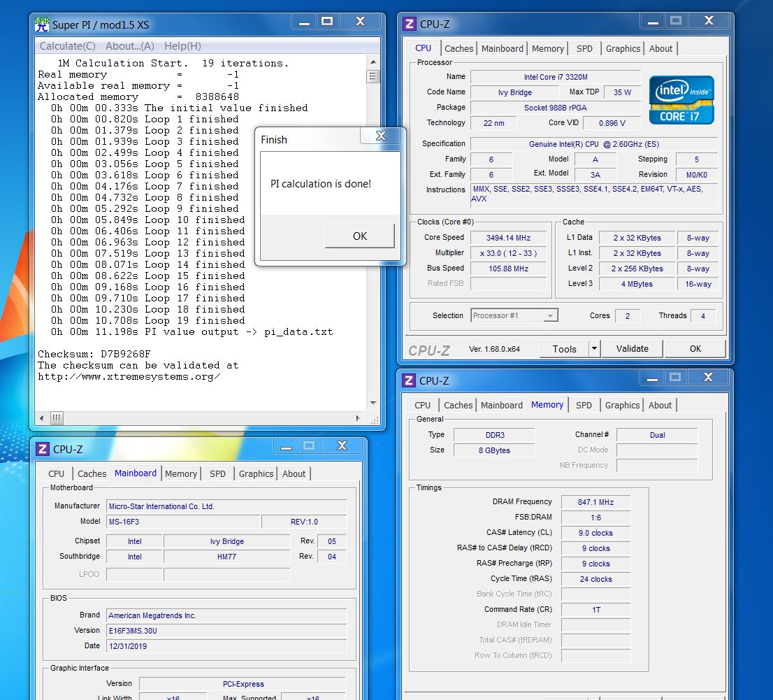Minimize the CPU-Z window showing the CPU tab
The width and height of the screenshot is (773, 700).
(653, 21)
